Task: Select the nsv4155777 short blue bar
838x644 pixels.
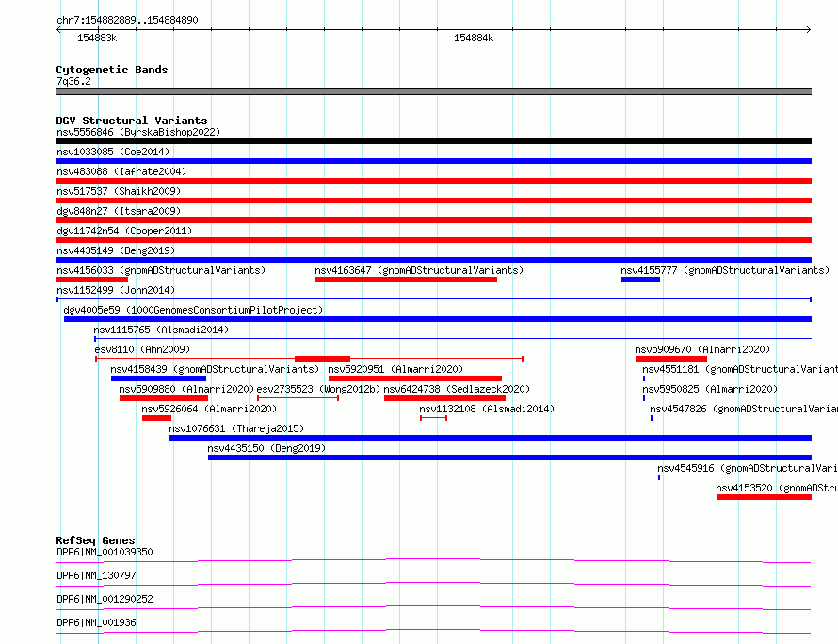Action: [641, 280]
